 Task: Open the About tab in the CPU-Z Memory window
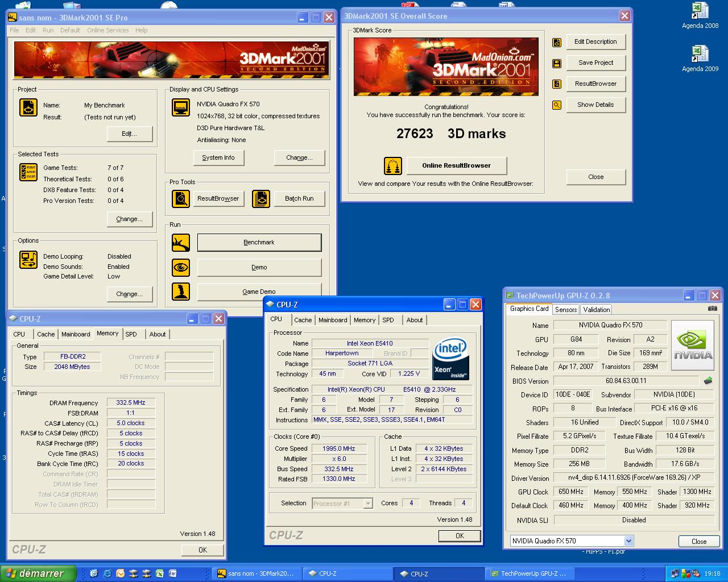tap(158, 334)
